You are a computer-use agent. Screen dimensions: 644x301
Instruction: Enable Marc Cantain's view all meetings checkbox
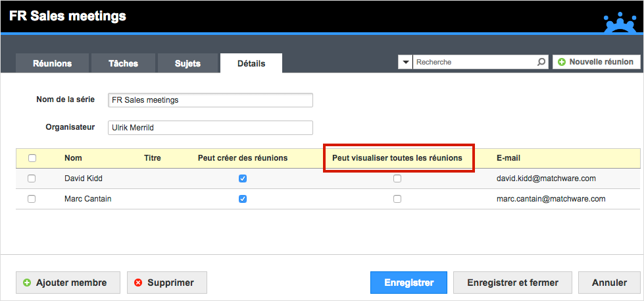point(397,199)
